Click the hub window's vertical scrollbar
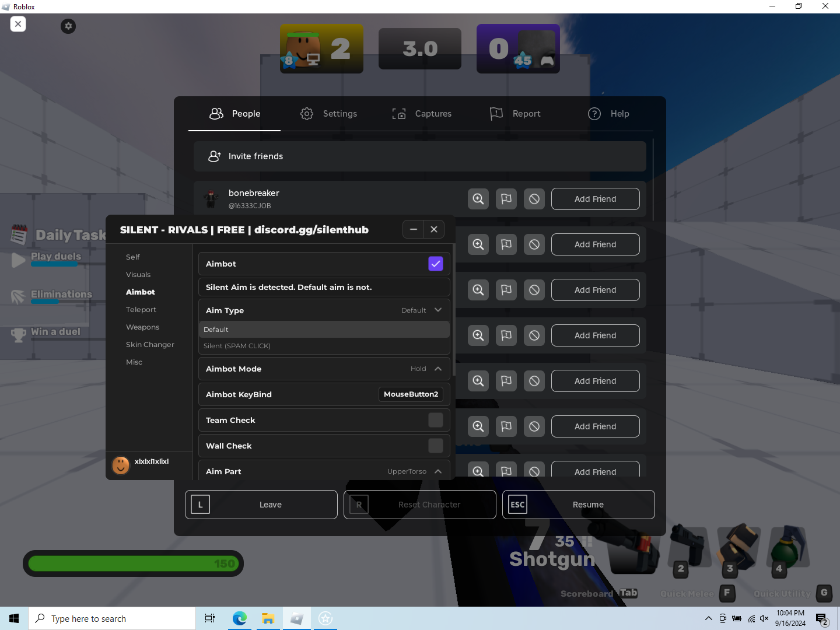This screenshot has height=630, width=840. (x=454, y=309)
